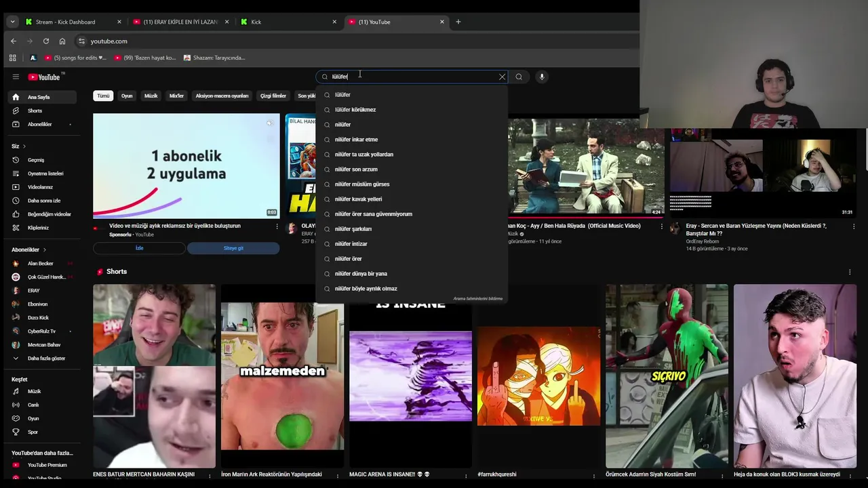Choose suggestion "nilüfer dünya bir yana"
868x488 pixels.
[412, 274]
